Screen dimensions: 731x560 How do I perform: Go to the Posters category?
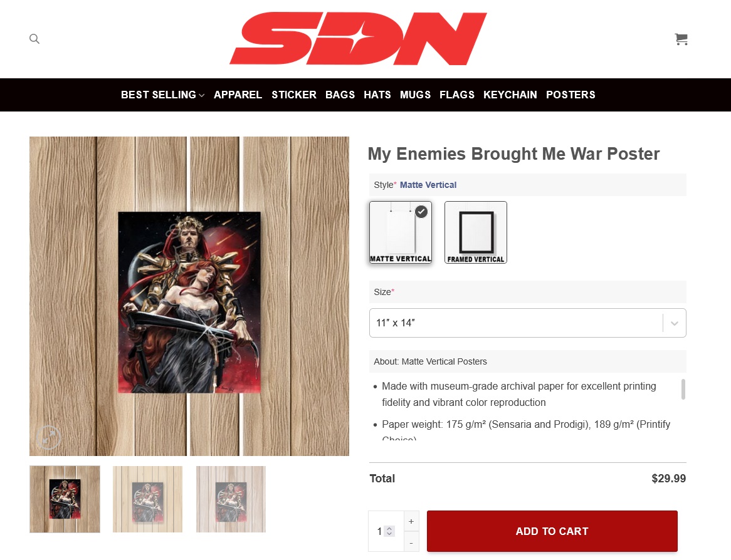point(571,95)
